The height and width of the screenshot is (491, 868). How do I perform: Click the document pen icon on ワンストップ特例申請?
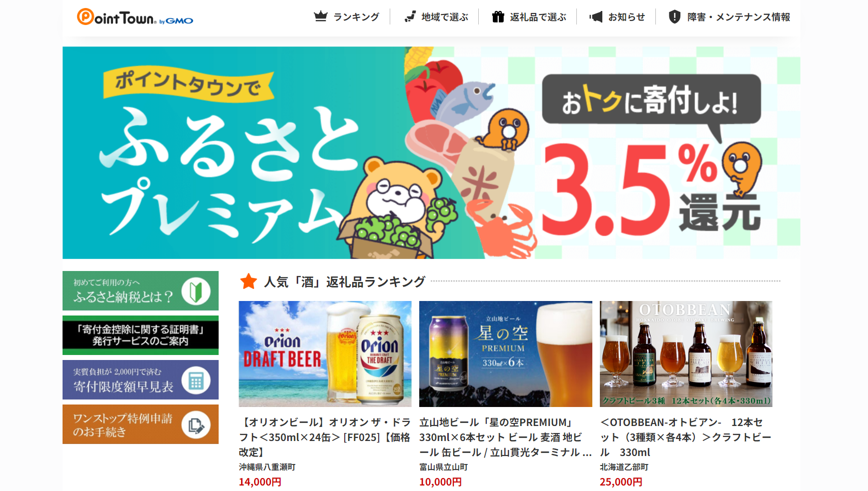point(196,425)
